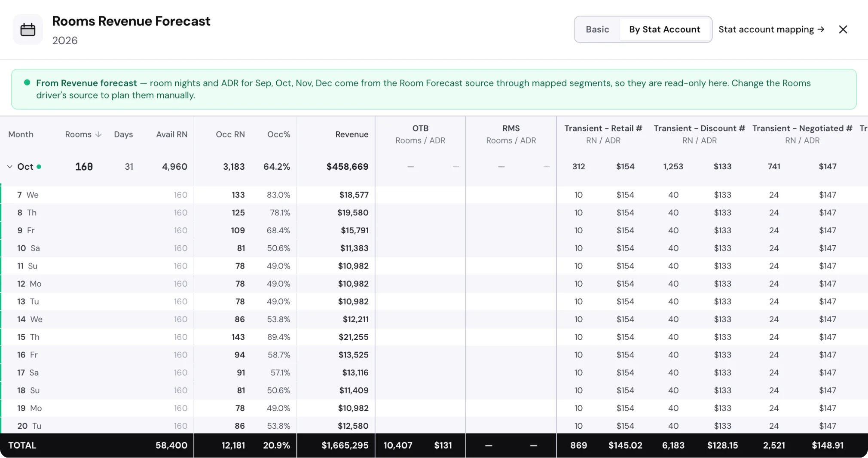This screenshot has height=458, width=868.
Task: Click the green status dot next to Oct
Action: click(39, 167)
